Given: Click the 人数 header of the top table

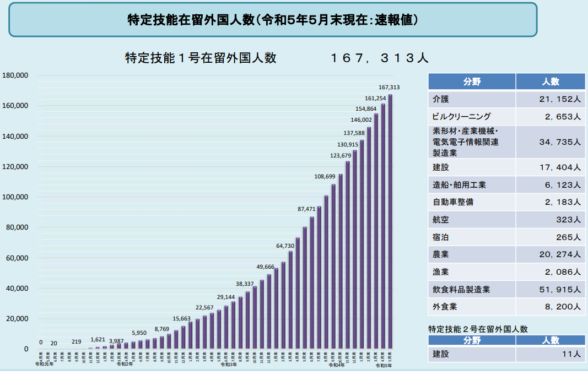Looking at the screenshot, I should point(550,81).
